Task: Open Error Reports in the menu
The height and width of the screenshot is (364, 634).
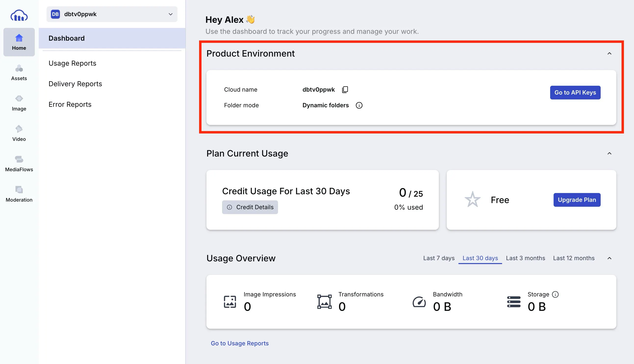Action: (x=70, y=105)
